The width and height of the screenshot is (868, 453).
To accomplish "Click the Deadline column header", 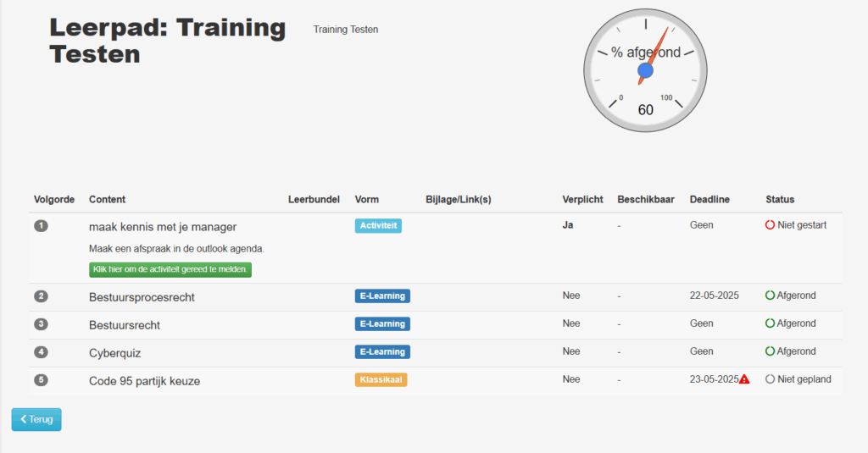I will [709, 200].
